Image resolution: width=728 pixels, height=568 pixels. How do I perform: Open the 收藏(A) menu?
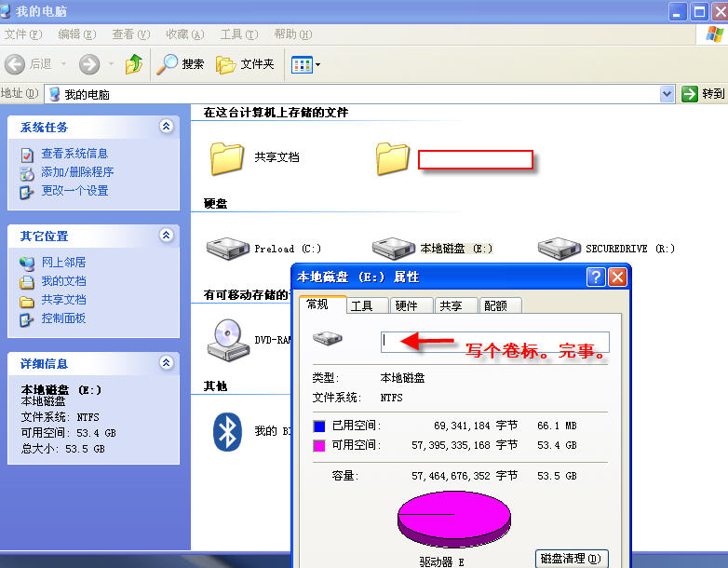[185, 34]
